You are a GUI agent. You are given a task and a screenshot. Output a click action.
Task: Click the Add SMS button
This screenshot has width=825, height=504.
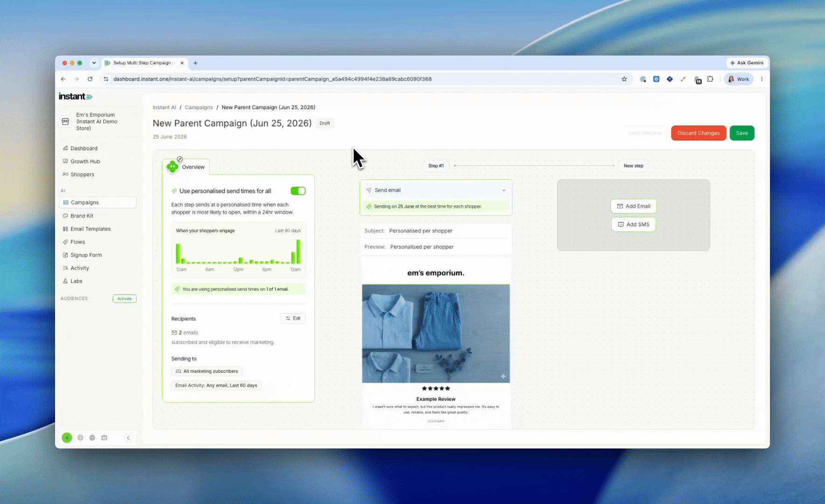634,224
